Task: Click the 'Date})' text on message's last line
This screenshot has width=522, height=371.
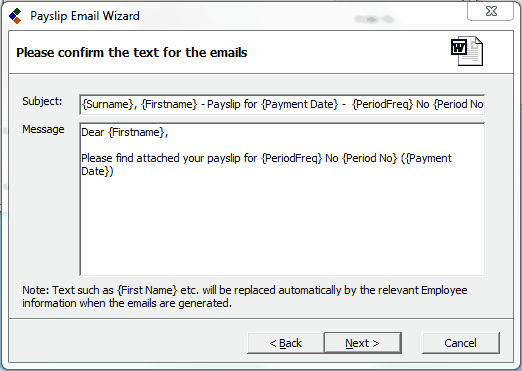Action: [x=97, y=171]
